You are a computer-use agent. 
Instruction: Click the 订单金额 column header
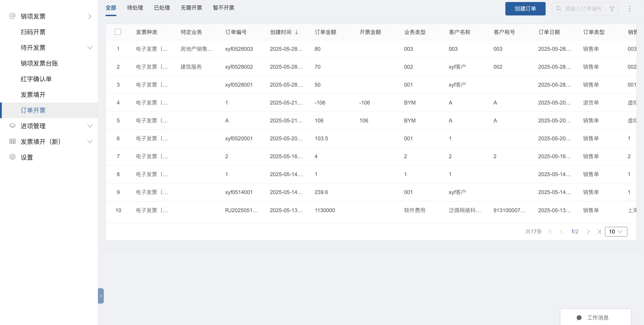(x=326, y=32)
